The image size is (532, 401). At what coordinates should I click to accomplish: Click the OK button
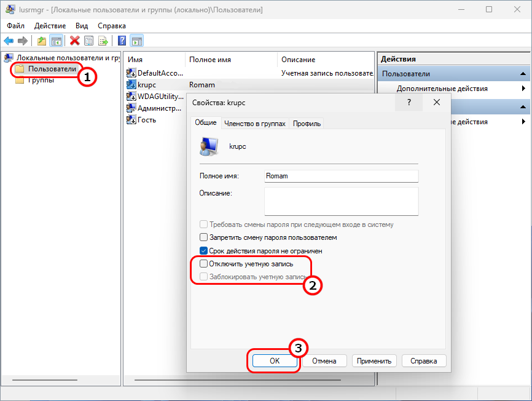pyautogui.click(x=275, y=361)
